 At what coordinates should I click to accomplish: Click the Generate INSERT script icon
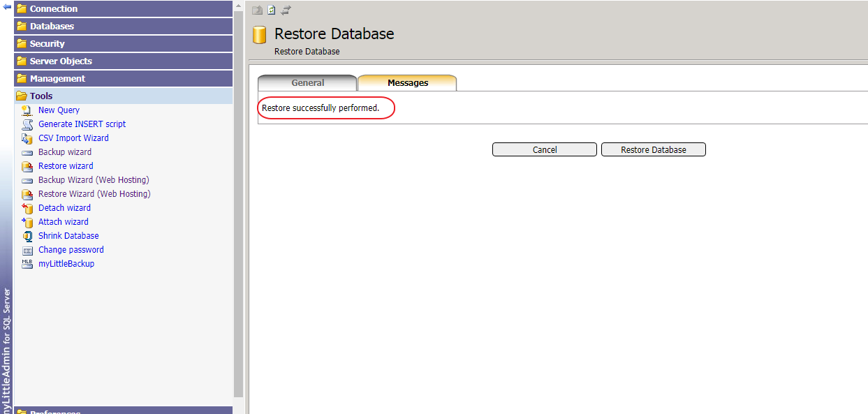click(27, 124)
